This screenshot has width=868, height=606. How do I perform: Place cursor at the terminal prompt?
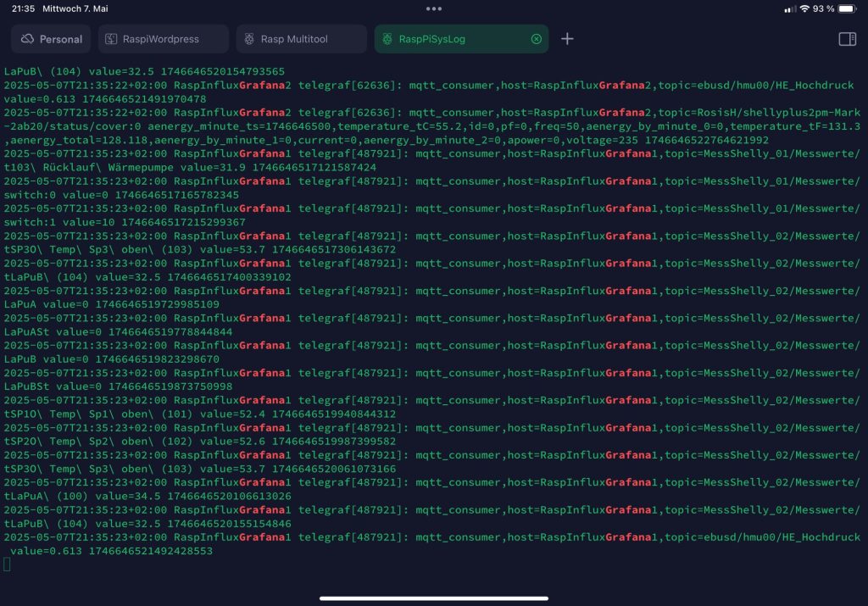point(7,564)
